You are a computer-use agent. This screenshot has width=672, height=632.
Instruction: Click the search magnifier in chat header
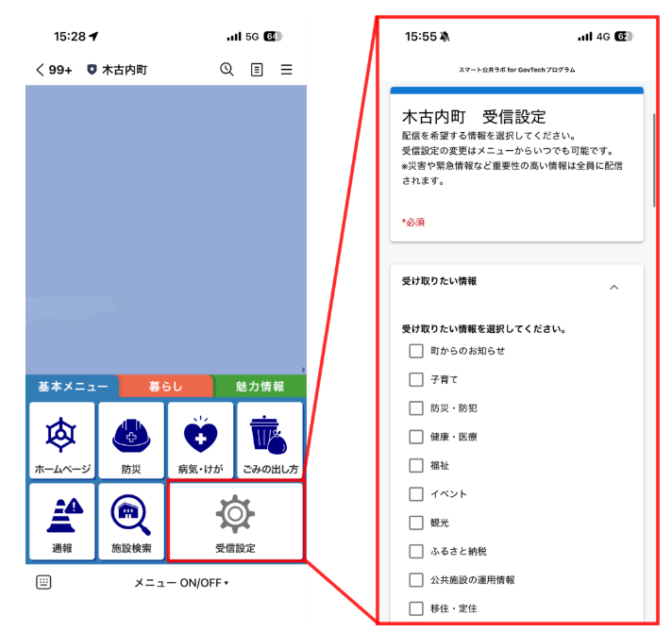click(227, 70)
